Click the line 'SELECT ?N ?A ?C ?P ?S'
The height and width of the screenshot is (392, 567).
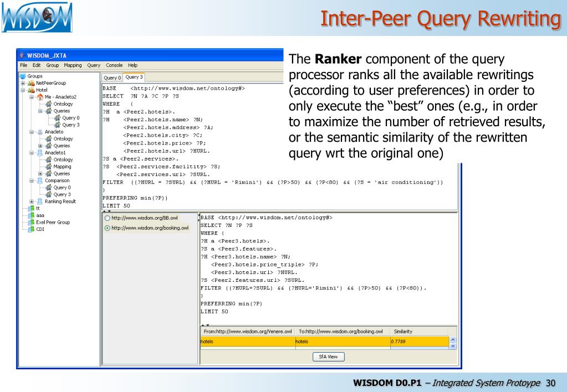[x=141, y=96]
